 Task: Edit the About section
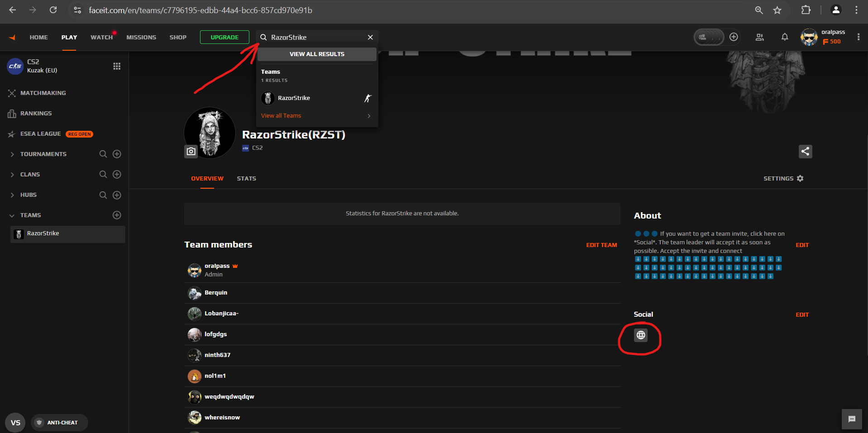802,245
